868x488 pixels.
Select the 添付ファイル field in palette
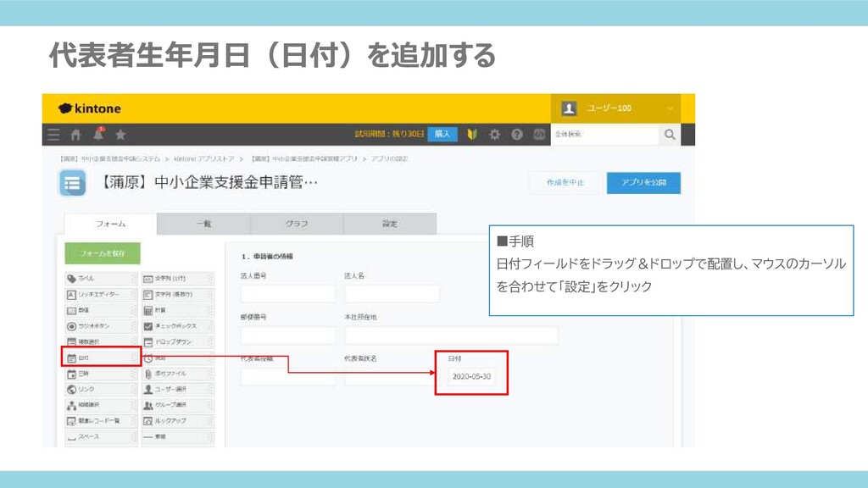tap(178, 374)
